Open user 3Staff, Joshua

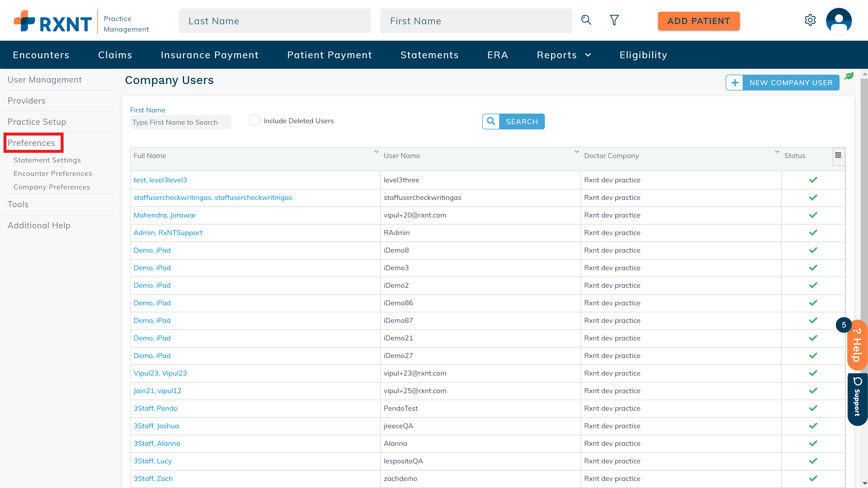pyautogui.click(x=156, y=426)
